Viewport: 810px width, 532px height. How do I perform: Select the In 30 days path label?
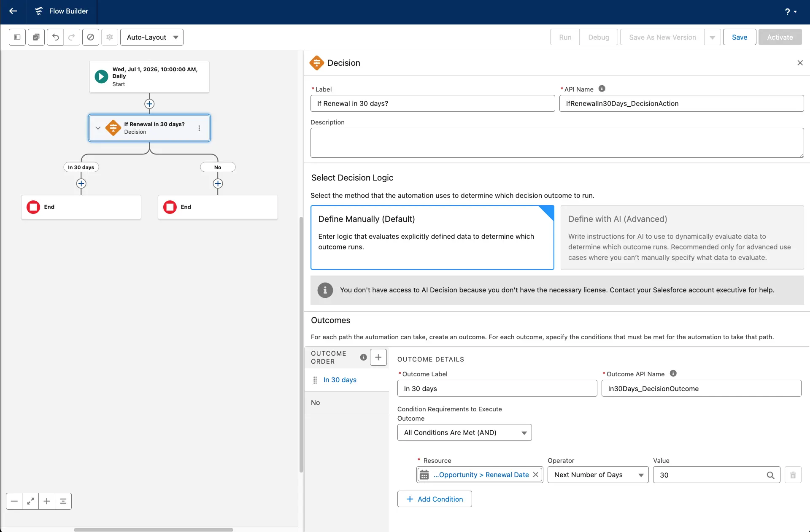[x=81, y=167]
